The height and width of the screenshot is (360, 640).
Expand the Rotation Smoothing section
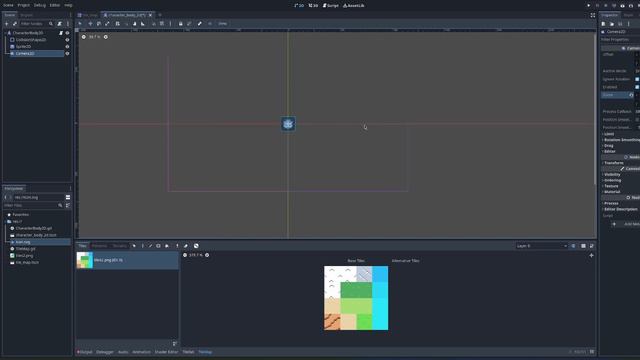click(x=621, y=140)
